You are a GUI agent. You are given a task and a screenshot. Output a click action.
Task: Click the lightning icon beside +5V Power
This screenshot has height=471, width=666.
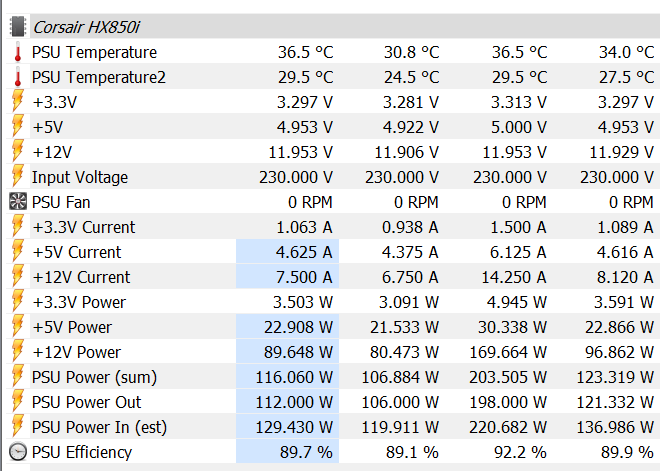(x=18, y=327)
